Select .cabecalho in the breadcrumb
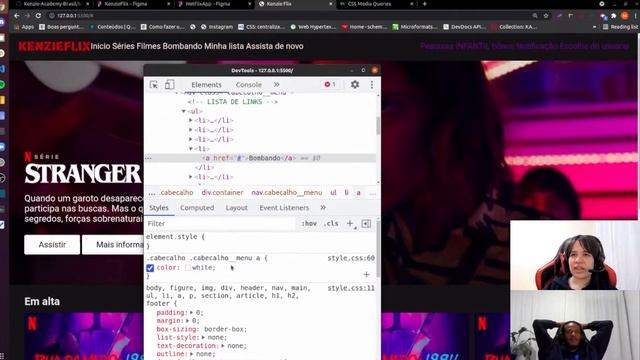 point(176,192)
